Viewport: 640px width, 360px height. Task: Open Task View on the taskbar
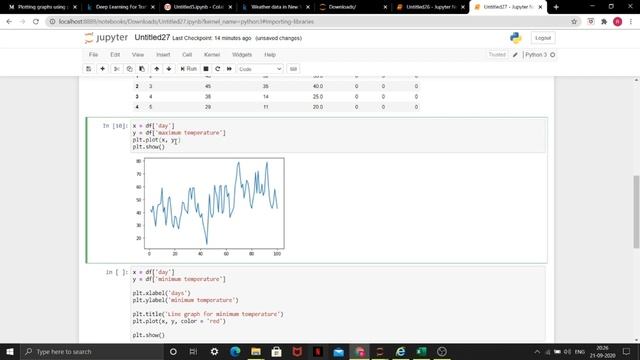point(193,351)
